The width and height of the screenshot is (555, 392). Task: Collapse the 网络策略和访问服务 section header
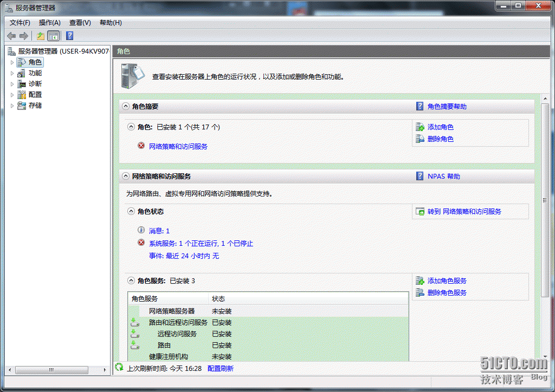(126, 177)
